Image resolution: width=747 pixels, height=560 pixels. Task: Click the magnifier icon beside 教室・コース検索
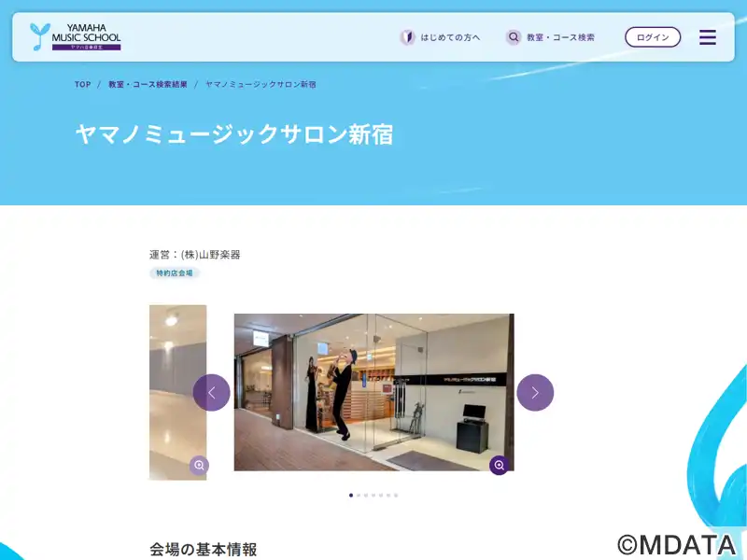click(513, 37)
